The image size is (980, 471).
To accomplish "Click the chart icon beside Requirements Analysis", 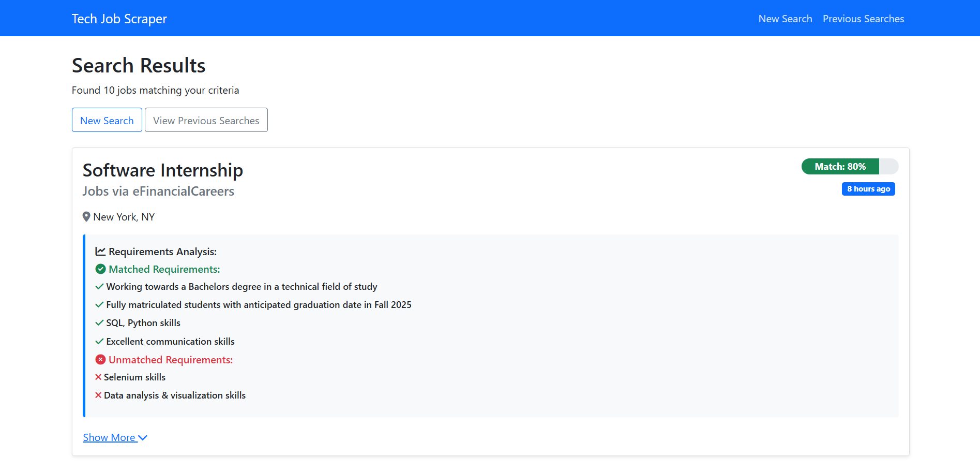I will [100, 252].
